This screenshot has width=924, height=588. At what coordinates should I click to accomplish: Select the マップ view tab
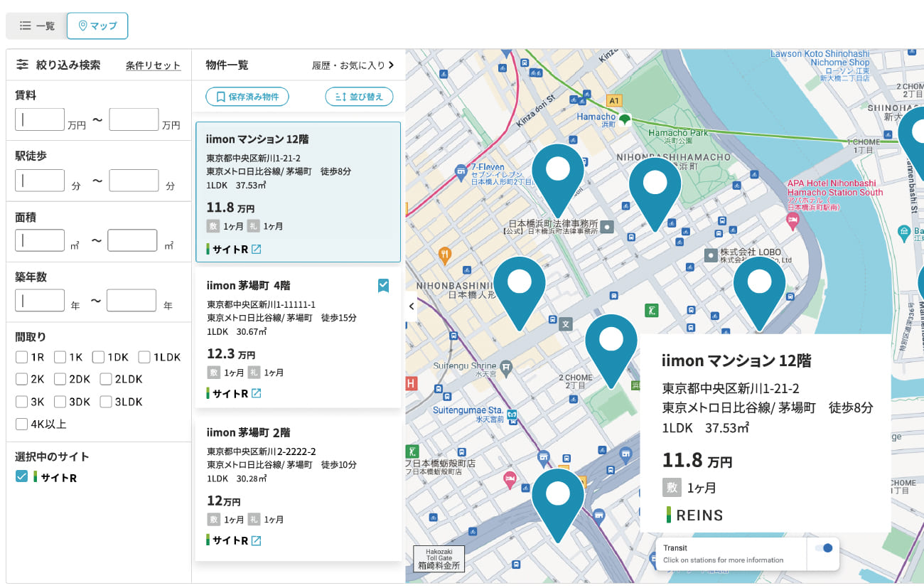(97, 26)
